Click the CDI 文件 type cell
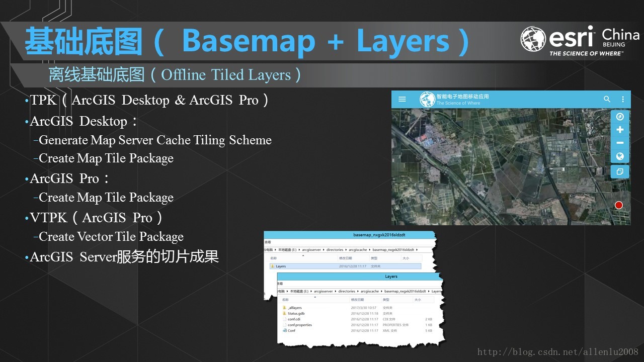Image resolution: width=644 pixels, height=362 pixels. (x=389, y=319)
